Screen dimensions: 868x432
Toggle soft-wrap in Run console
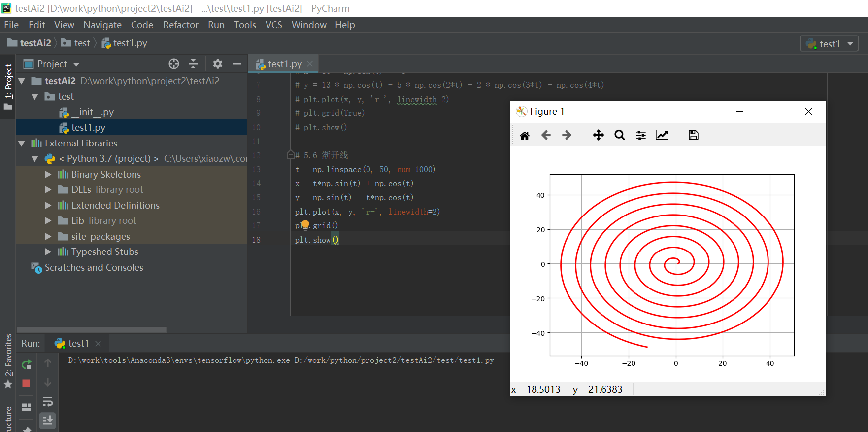(48, 402)
